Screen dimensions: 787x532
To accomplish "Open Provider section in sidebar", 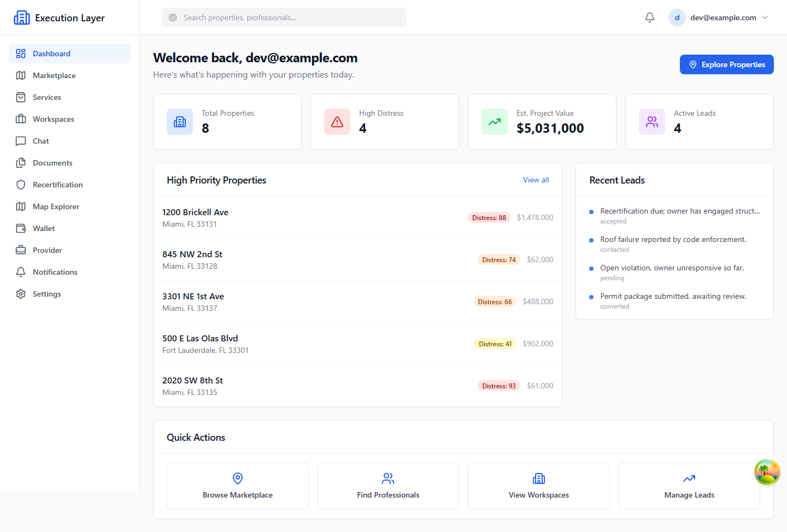I will point(69,250).
